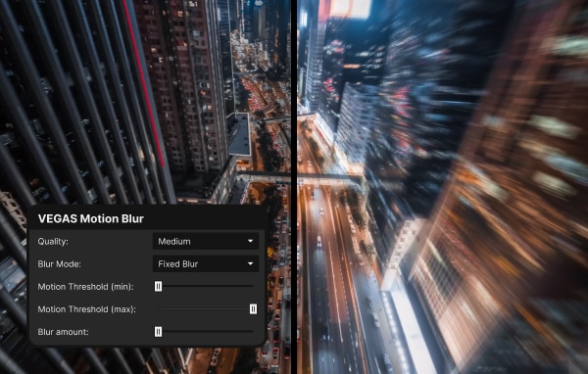Screen dimensions: 588x374
Task: Open the Quality dropdown arrow
Action: click(x=250, y=241)
